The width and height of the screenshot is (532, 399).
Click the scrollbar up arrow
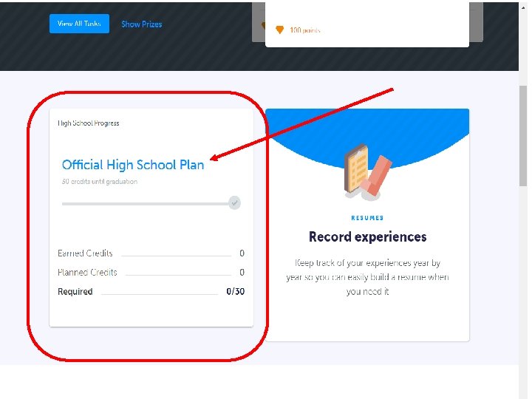[523, 7]
